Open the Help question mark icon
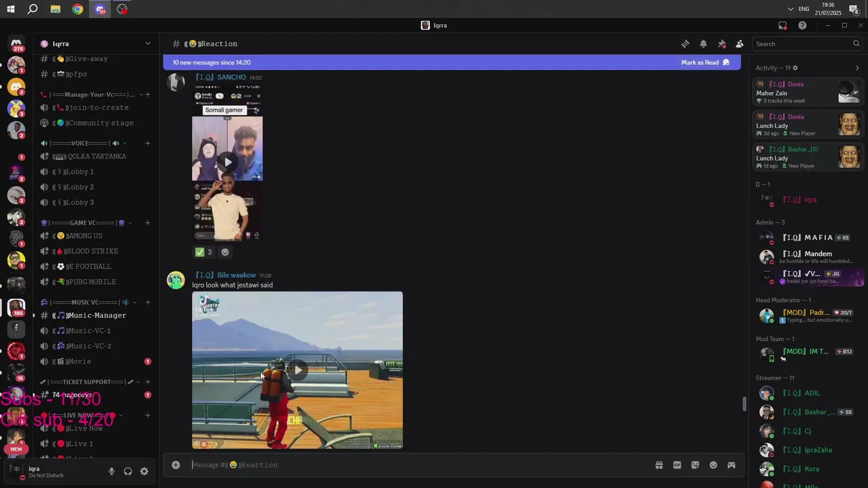 point(802,26)
